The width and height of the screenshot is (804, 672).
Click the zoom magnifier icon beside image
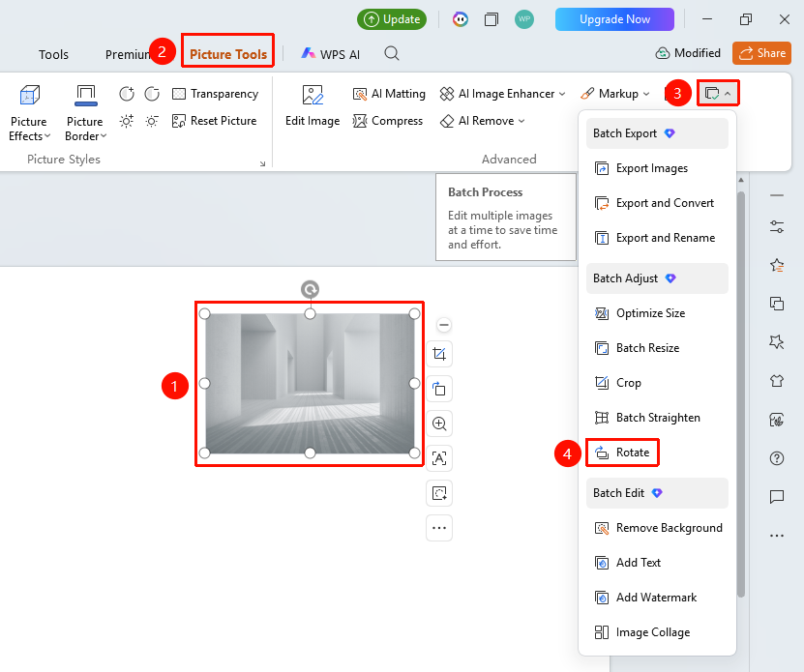(439, 424)
